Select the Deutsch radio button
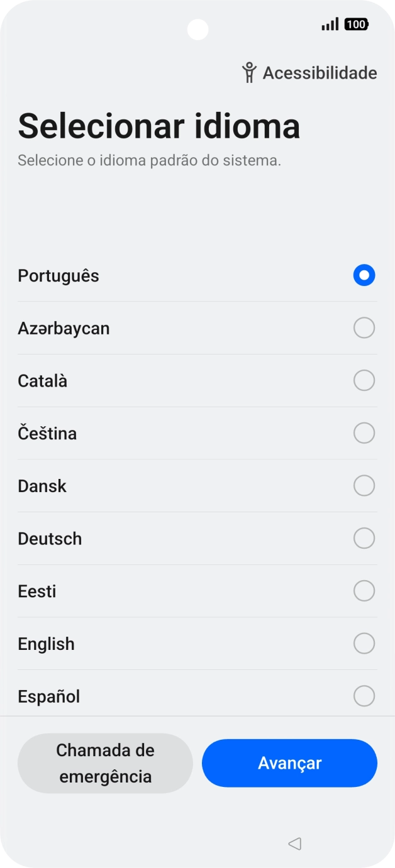Viewport: 395px width, 868px height. 364,539
